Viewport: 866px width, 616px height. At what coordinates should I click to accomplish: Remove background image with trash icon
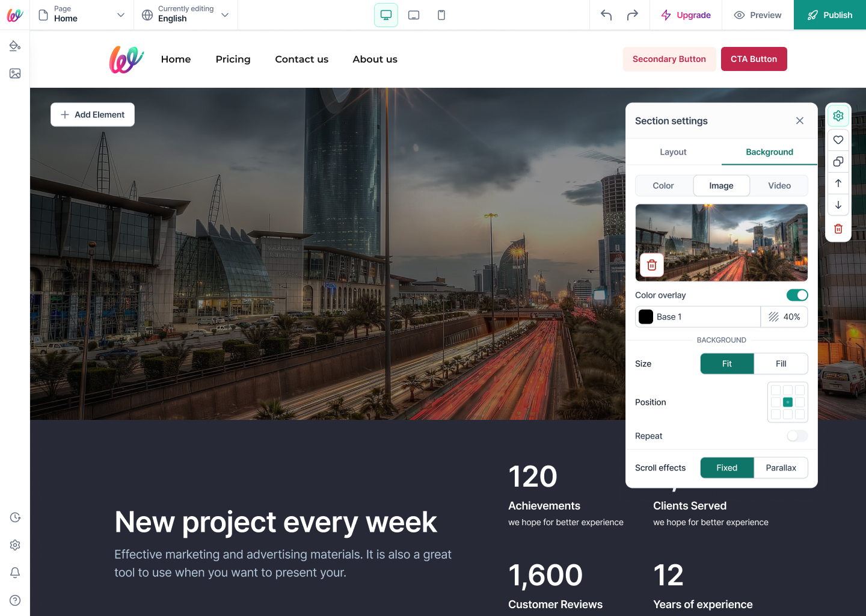(x=652, y=265)
